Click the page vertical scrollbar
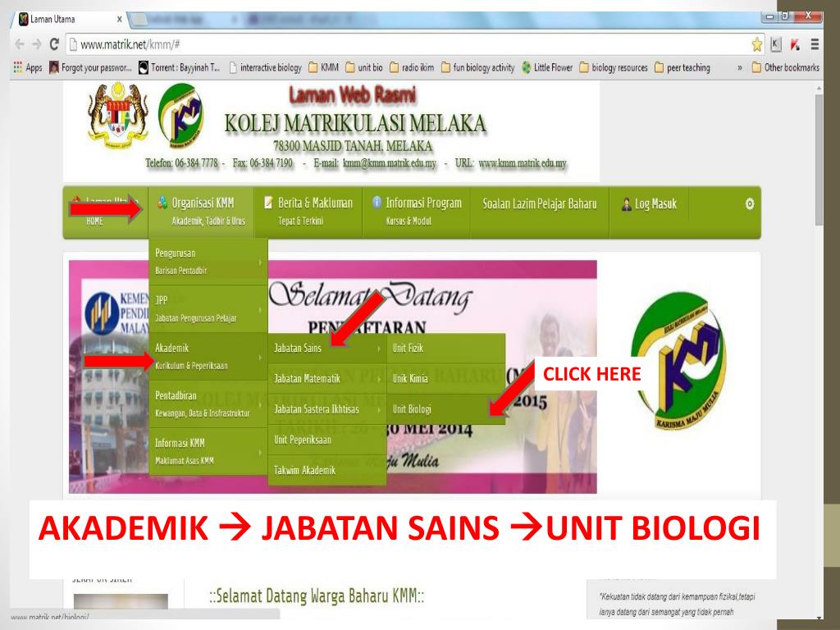The width and height of the screenshot is (840, 630). pyautogui.click(x=819, y=160)
